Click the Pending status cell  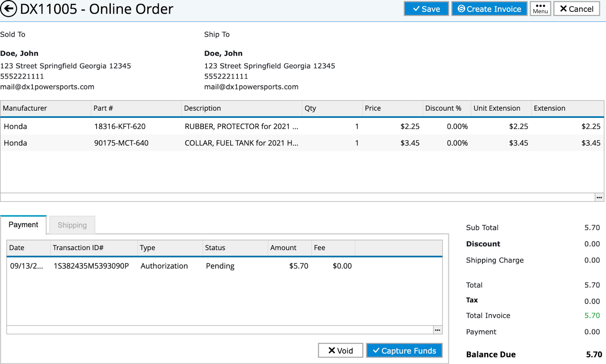(x=220, y=266)
